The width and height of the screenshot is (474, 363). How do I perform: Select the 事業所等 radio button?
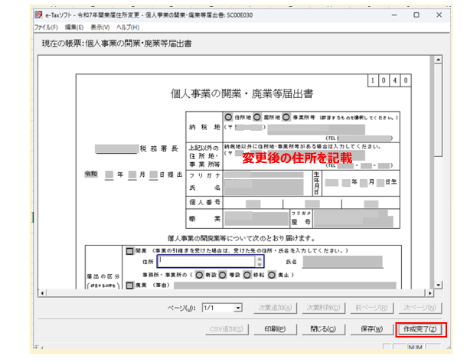tap(286, 117)
